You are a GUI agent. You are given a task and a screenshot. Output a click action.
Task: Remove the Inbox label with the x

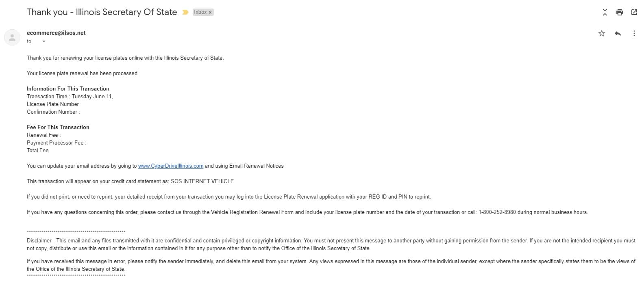pyautogui.click(x=210, y=13)
